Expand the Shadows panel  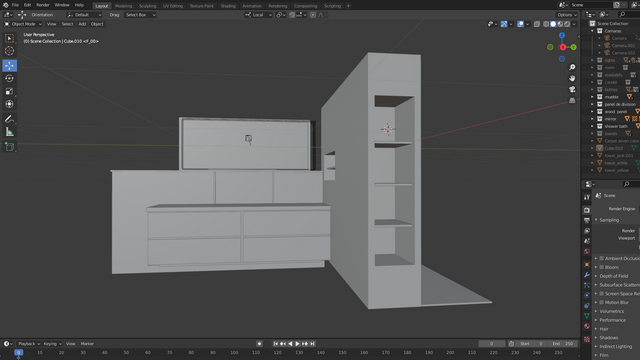(596, 338)
